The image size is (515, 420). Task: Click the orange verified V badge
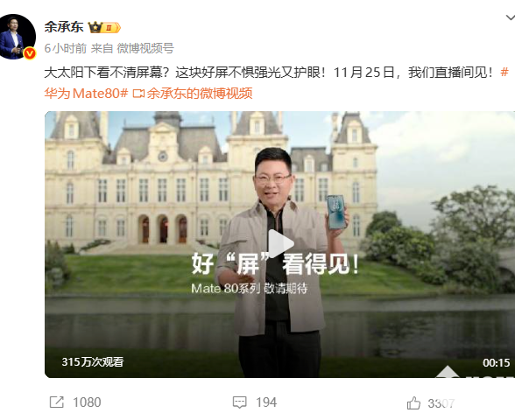pyautogui.click(x=30, y=53)
